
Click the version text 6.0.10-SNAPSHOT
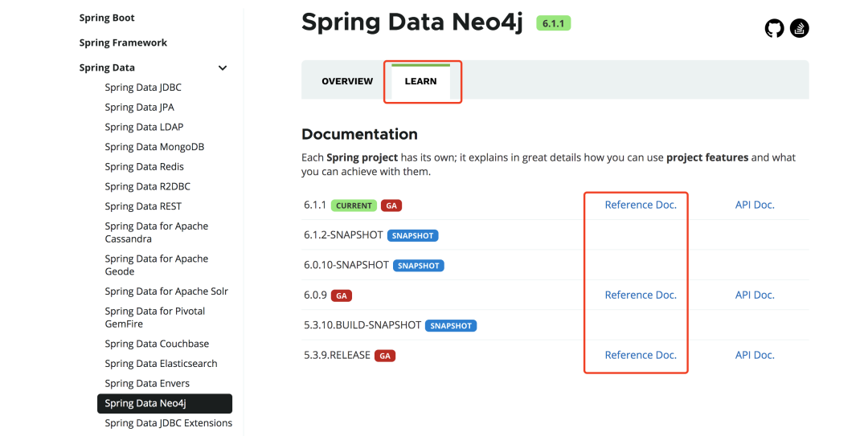346,265
